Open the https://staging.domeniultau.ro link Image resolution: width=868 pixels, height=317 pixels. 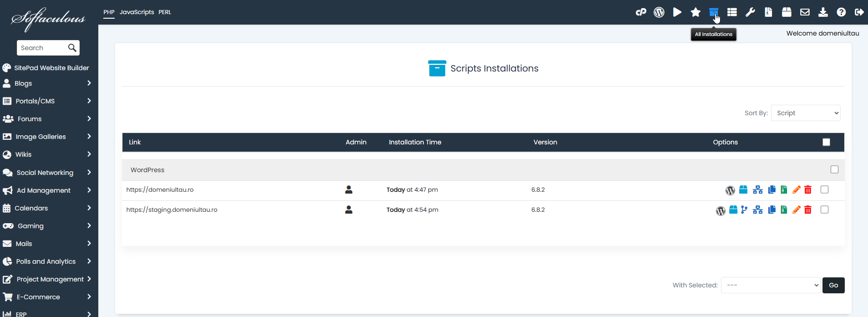172,210
